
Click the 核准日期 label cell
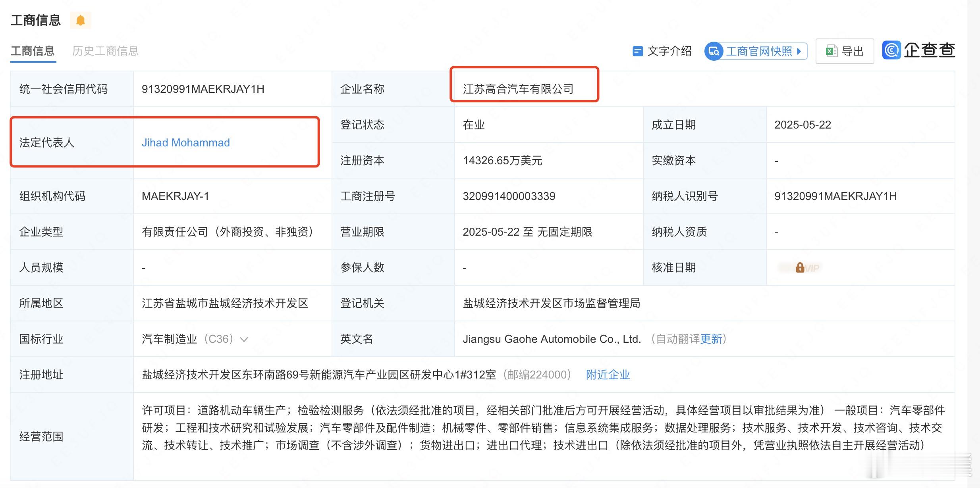[x=704, y=268]
